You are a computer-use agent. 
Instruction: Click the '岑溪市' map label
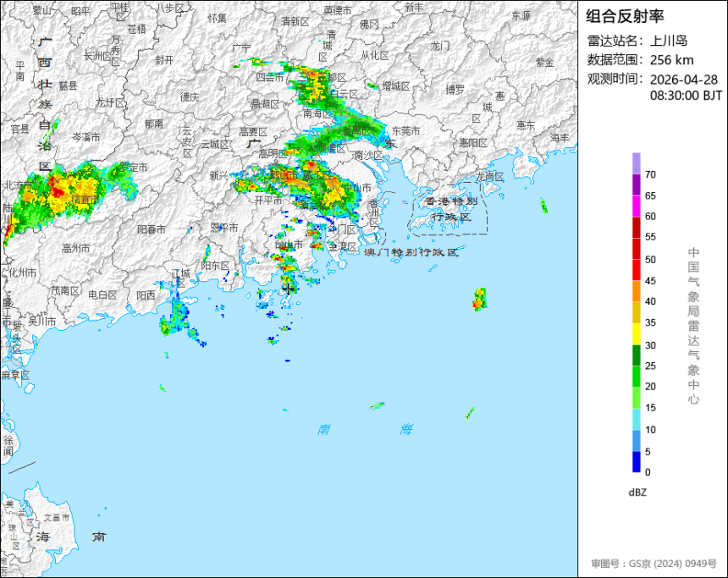pyautogui.click(x=86, y=137)
